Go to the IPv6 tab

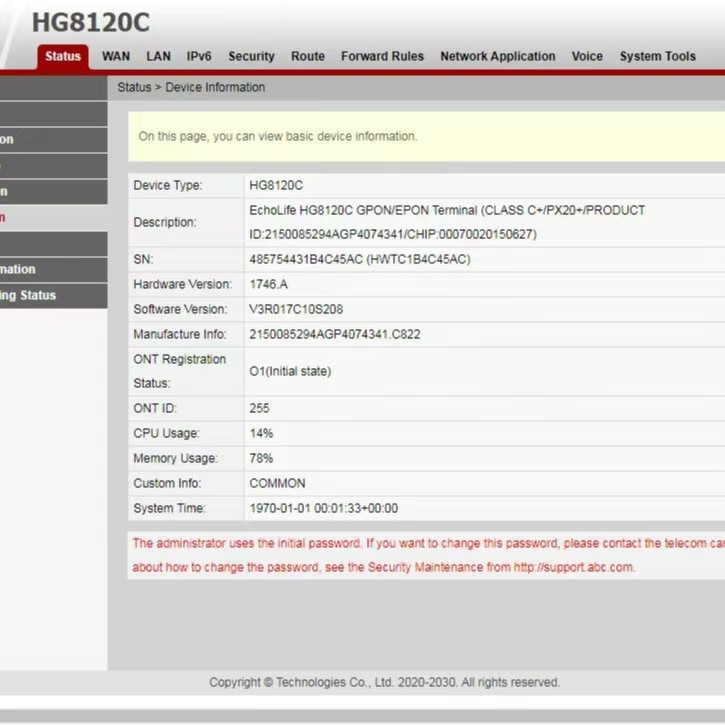coord(199,57)
